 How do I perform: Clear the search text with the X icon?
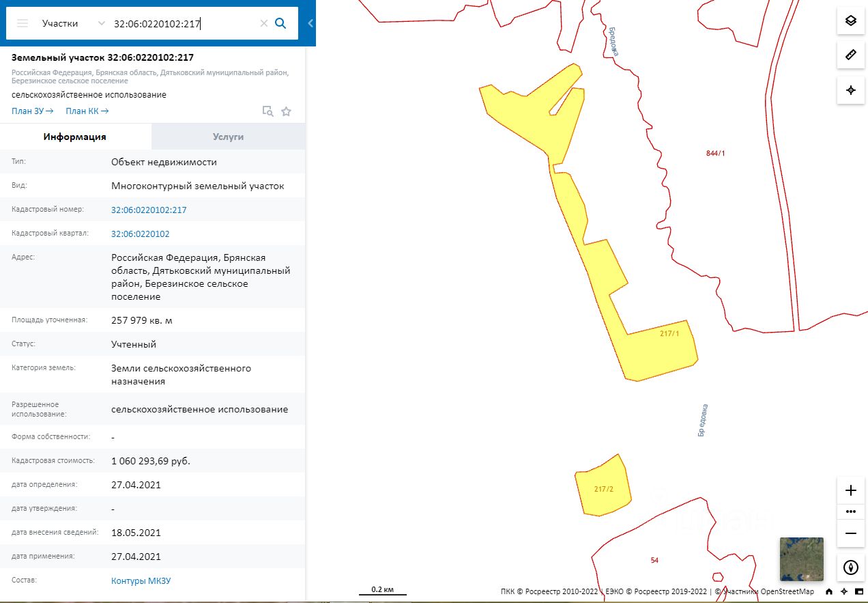[264, 23]
